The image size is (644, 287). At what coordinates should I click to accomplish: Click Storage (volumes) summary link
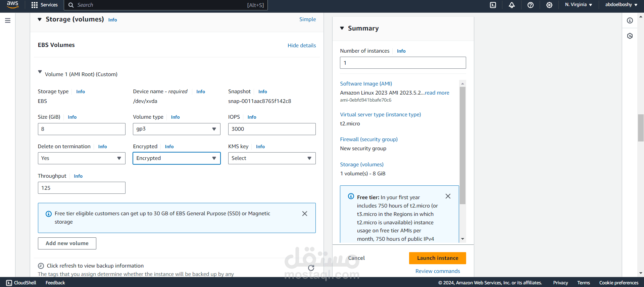tap(362, 165)
